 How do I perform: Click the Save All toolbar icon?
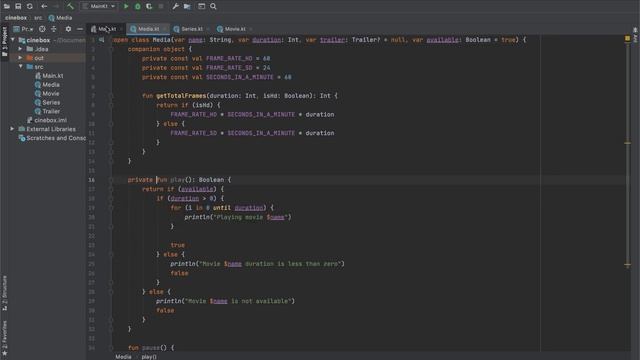tap(18, 6)
